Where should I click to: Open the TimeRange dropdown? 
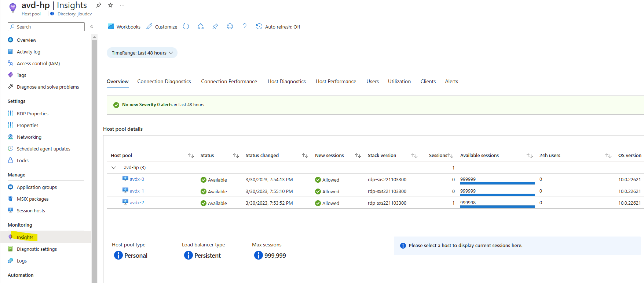142,53
